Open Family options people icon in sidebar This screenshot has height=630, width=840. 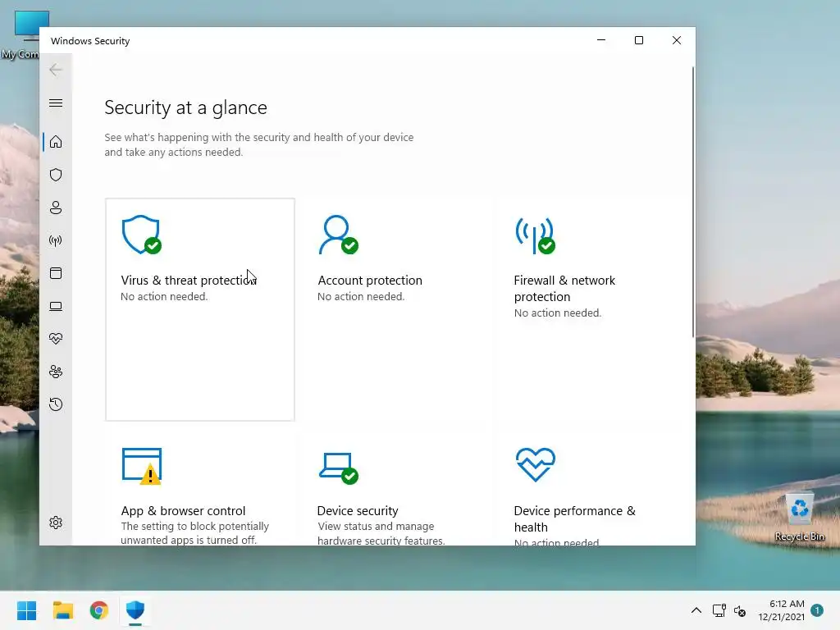(x=56, y=372)
